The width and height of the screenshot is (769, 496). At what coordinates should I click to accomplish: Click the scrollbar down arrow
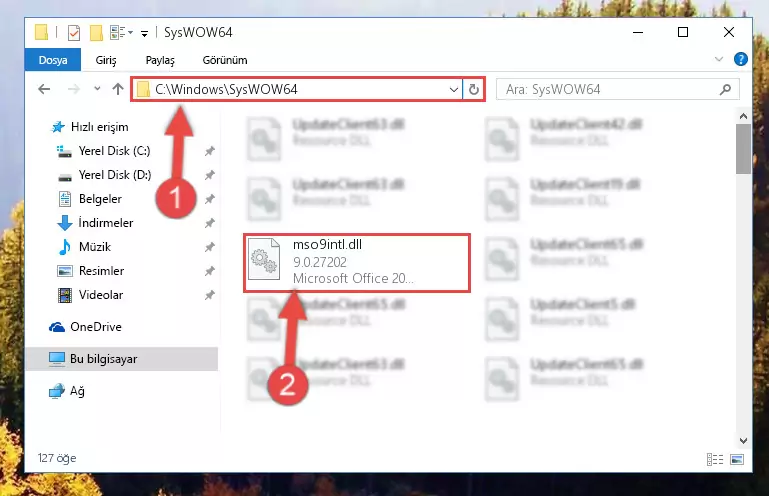(743, 441)
